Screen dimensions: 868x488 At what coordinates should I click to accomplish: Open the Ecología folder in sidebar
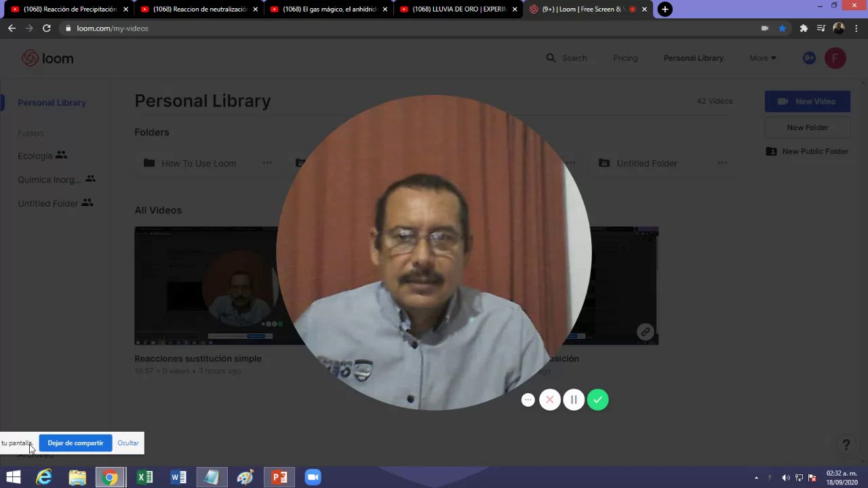tap(42, 155)
